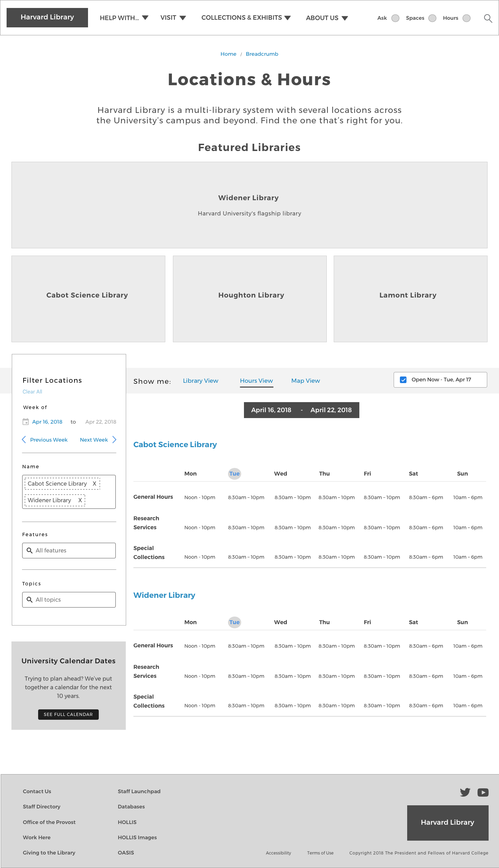499x868 pixels.
Task: Click the Breadcrumb link
Action: pyautogui.click(x=262, y=54)
